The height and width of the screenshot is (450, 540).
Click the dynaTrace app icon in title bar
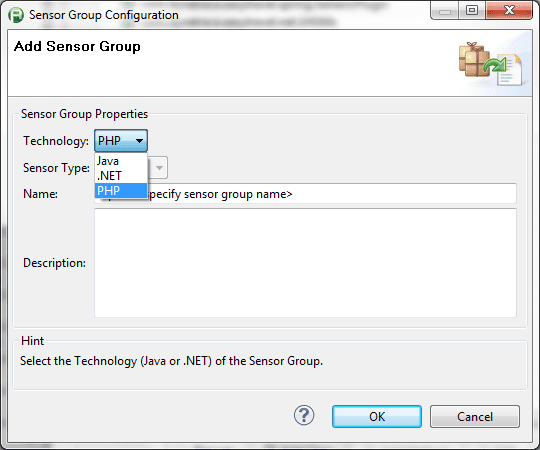(16, 15)
